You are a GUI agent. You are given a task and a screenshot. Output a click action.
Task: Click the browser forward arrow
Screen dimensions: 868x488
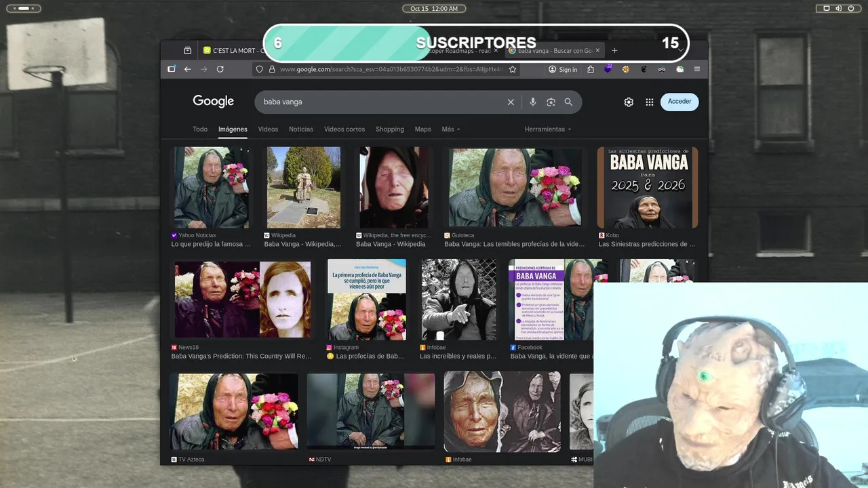click(203, 69)
